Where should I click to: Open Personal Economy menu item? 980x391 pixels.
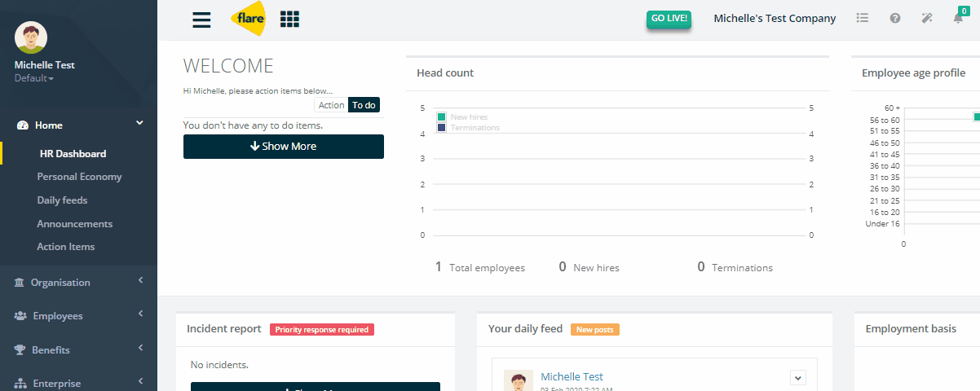click(x=79, y=177)
